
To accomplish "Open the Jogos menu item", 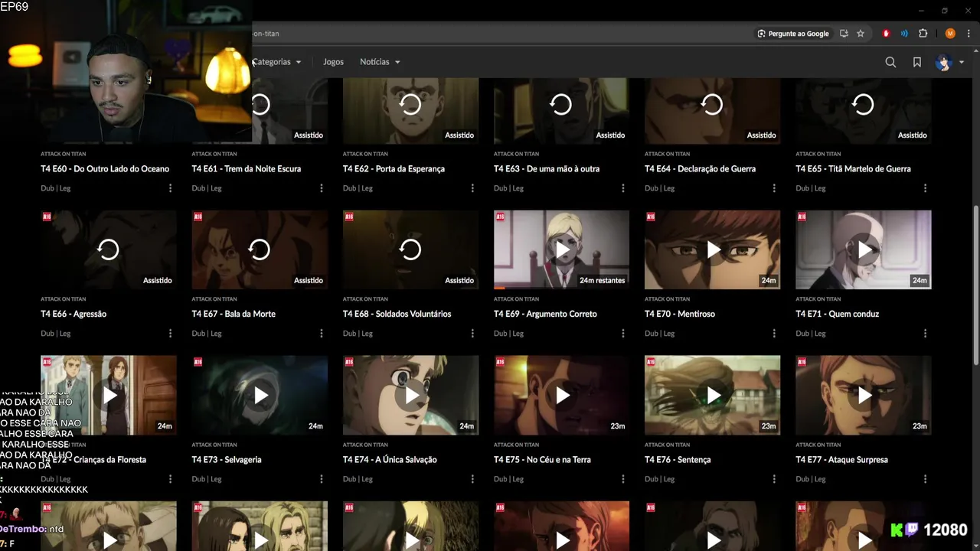I will [333, 62].
